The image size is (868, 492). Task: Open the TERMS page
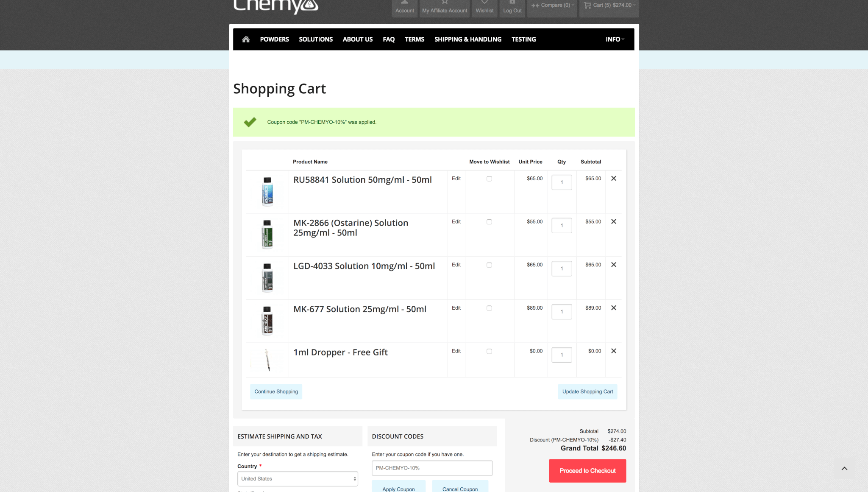(x=415, y=39)
